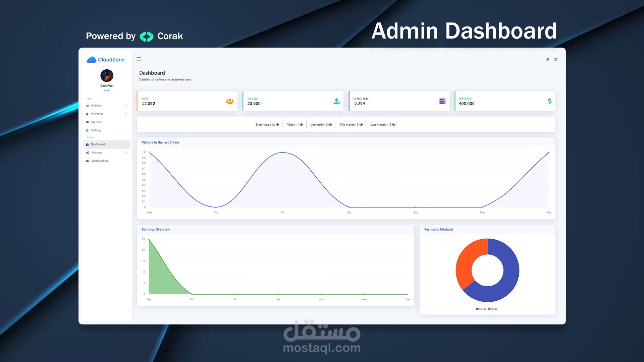Click the eye icon beside Today
Image resolution: width=644 pixels, height=362 pixels.
(x=301, y=125)
